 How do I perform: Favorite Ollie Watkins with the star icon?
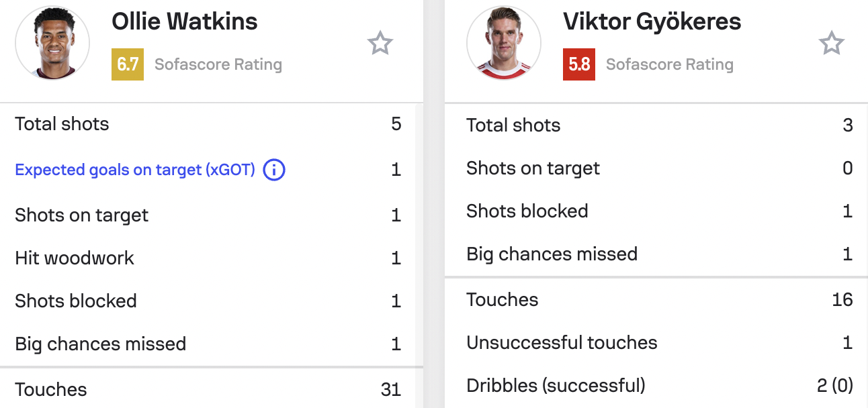pos(380,44)
